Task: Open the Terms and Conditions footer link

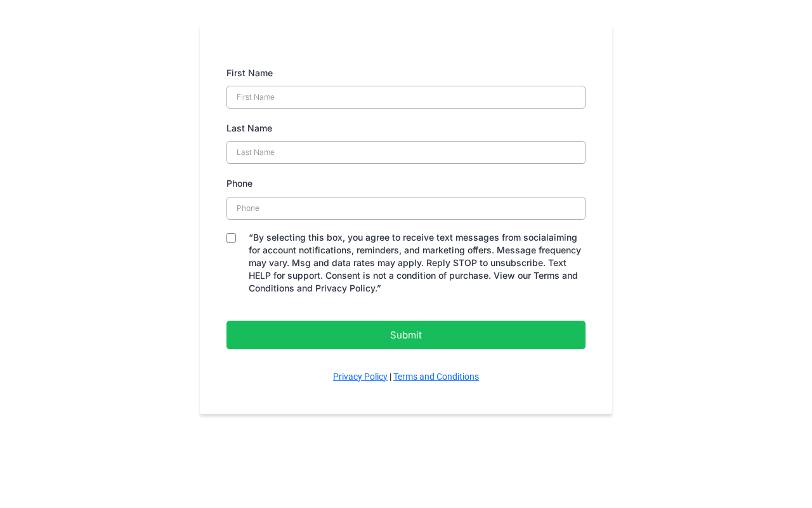Action: click(x=436, y=377)
